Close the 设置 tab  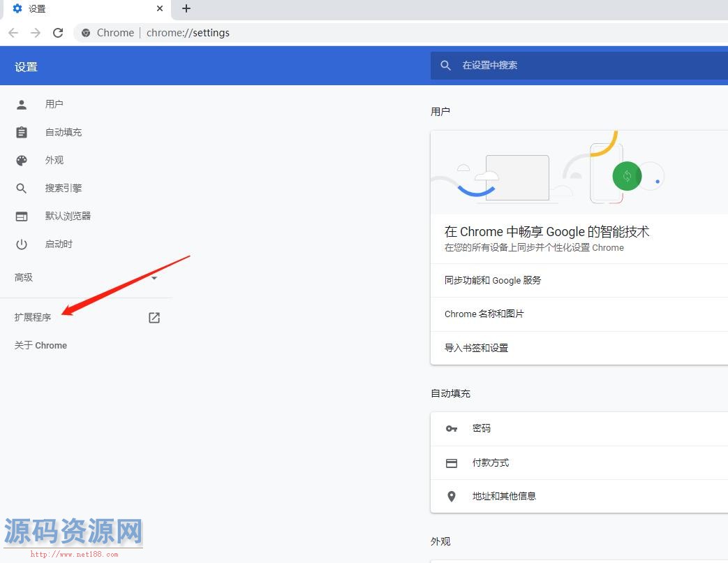(160, 8)
